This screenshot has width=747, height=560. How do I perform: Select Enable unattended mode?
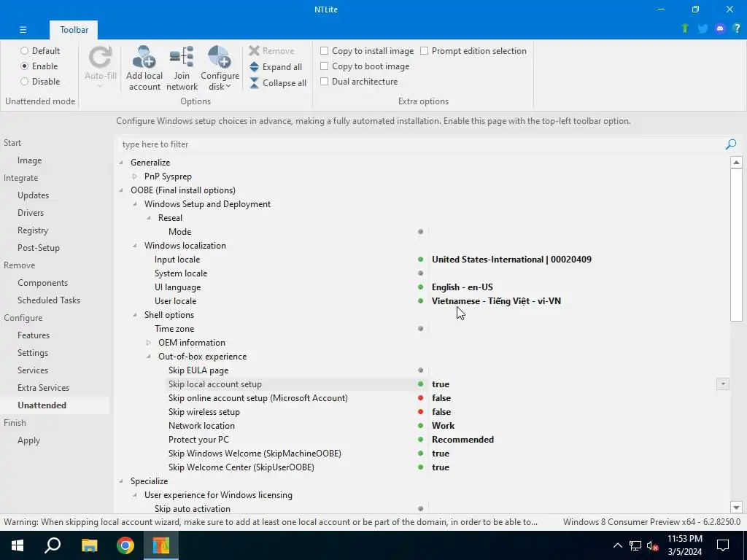pyautogui.click(x=39, y=66)
